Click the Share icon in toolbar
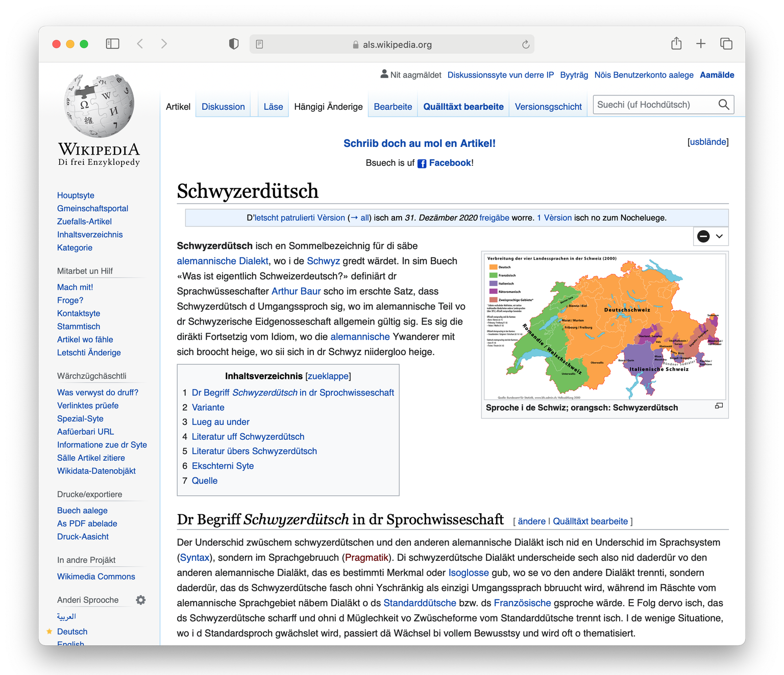Screen dimensions: 784x675 pos(676,44)
